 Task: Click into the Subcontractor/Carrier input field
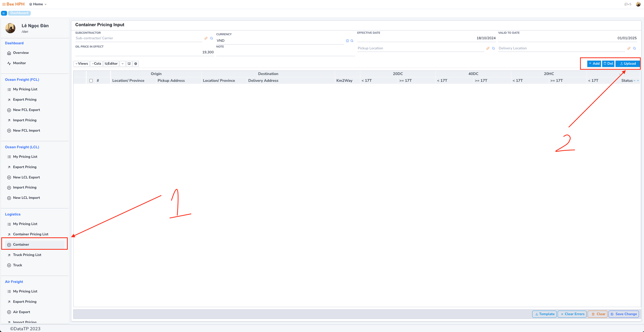(x=138, y=38)
